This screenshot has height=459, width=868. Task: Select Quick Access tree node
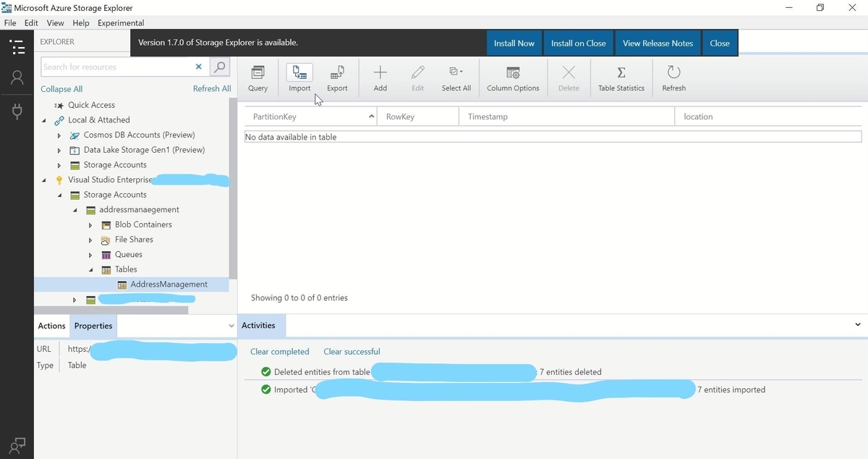click(x=91, y=105)
